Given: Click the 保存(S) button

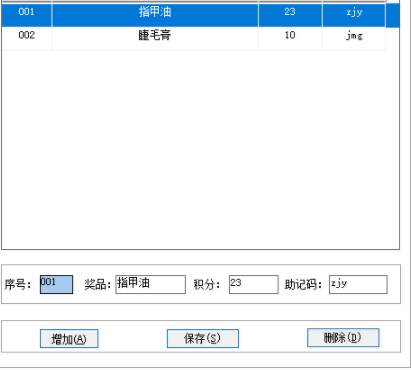Looking at the screenshot, I should point(203,338).
